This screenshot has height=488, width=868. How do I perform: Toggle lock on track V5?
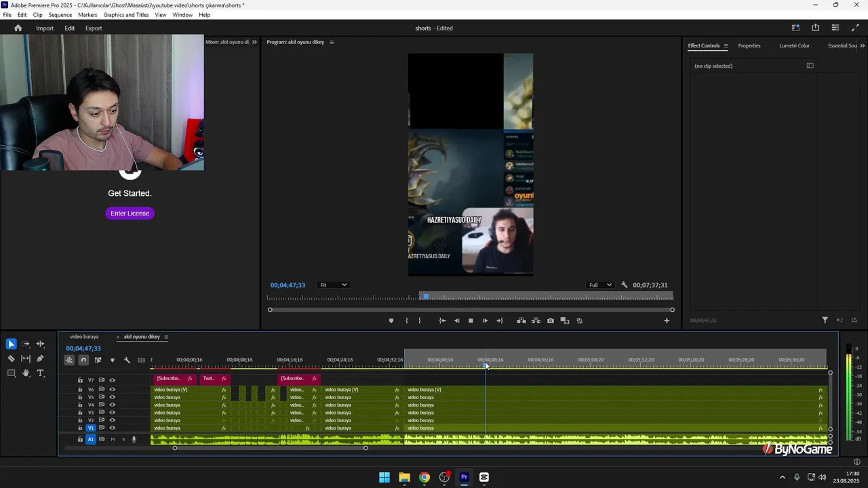[x=80, y=397]
